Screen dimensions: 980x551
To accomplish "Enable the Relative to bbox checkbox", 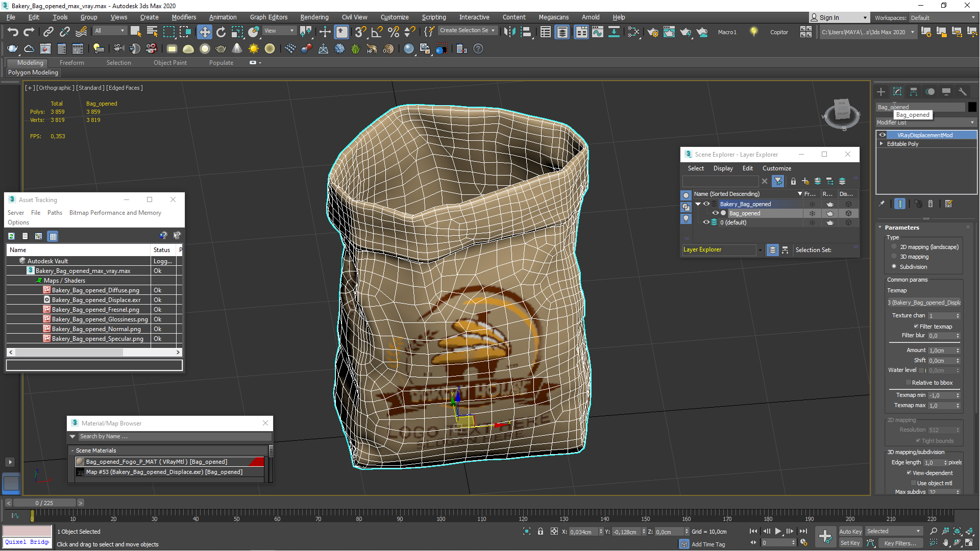I will point(909,383).
